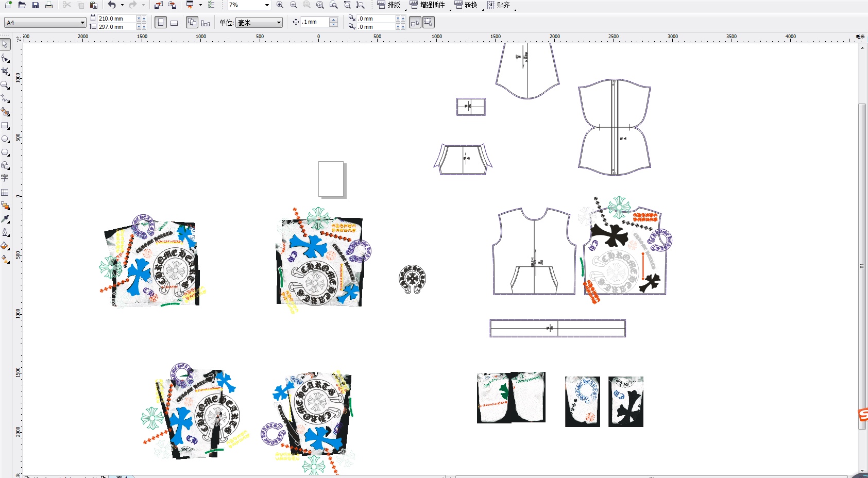
Task: Select the Basic Shapes tool
Action: (5, 165)
